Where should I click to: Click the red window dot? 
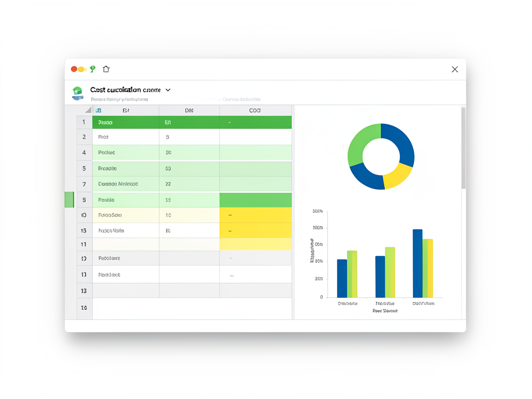tap(74, 69)
